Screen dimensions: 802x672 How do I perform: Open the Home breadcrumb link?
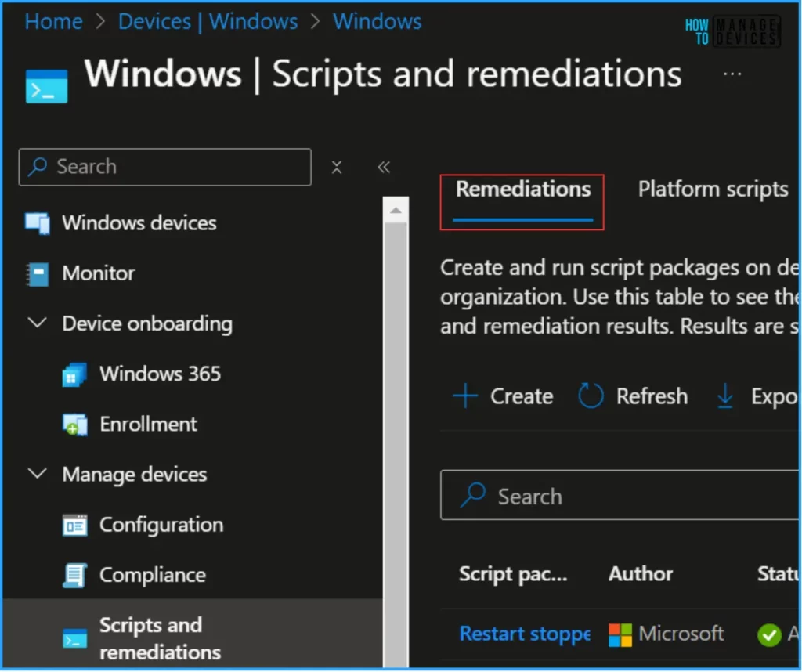point(54,21)
